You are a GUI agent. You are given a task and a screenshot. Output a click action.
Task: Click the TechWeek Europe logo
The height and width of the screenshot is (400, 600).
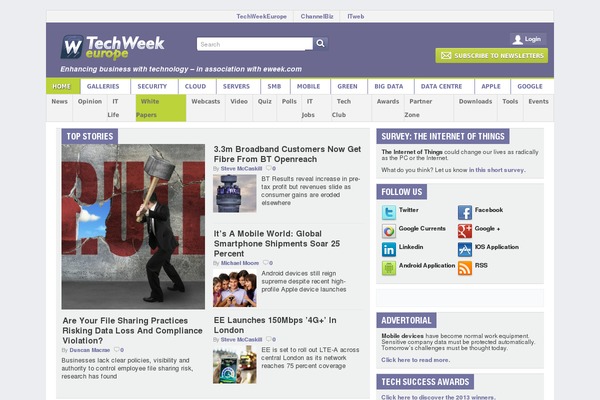112,47
